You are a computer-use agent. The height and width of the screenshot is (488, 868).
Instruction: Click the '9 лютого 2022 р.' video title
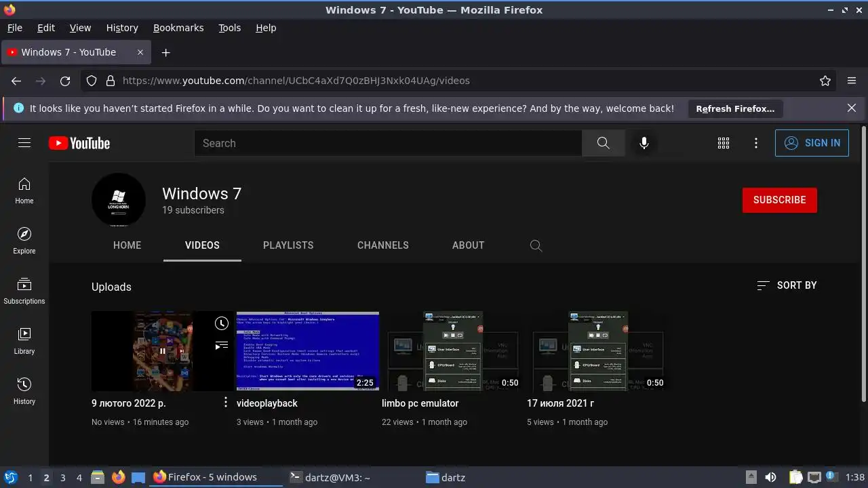[x=129, y=403]
